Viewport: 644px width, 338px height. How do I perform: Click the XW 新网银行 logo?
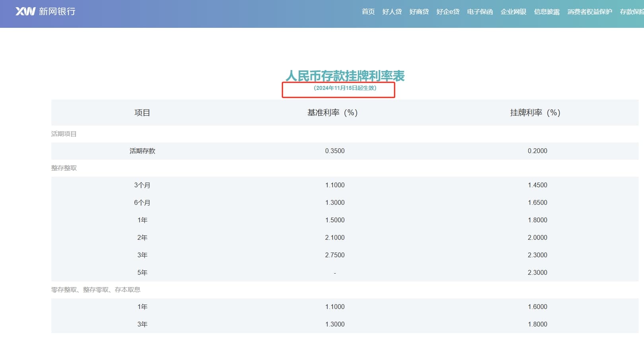pos(45,12)
